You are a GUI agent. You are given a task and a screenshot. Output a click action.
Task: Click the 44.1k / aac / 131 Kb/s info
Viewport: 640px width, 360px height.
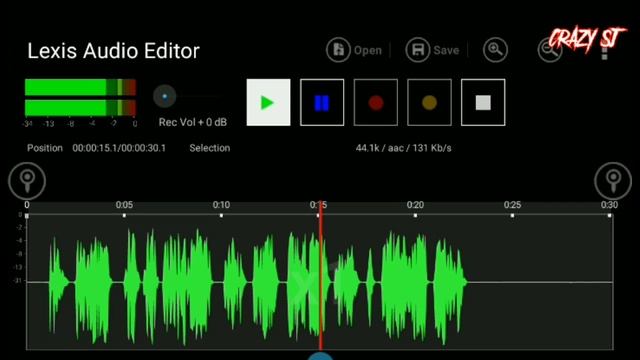[x=403, y=148]
